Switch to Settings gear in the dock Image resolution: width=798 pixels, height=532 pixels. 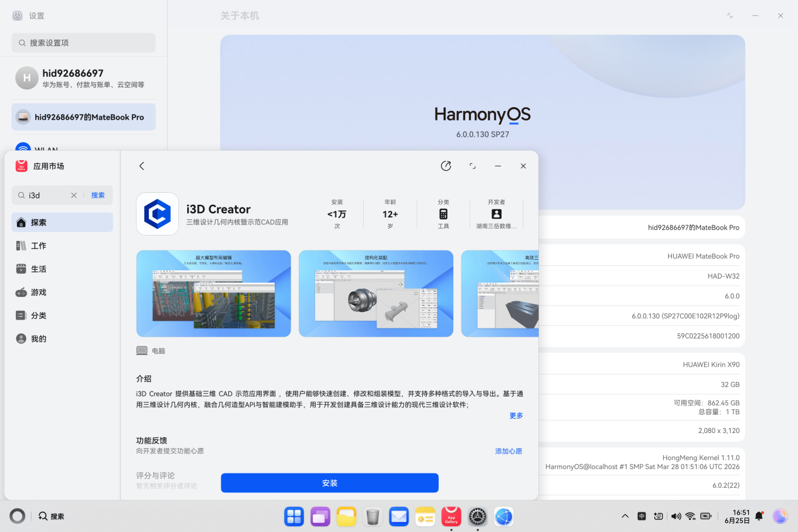(x=478, y=517)
